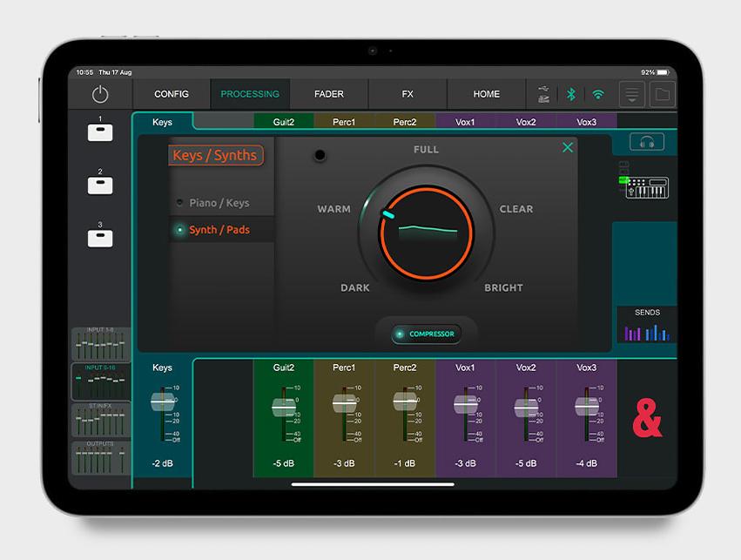Image resolution: width=741 pixels, height=560 pixels.
Task: Tap the keyboard synth instrument icon
Action: pos(646,186)
